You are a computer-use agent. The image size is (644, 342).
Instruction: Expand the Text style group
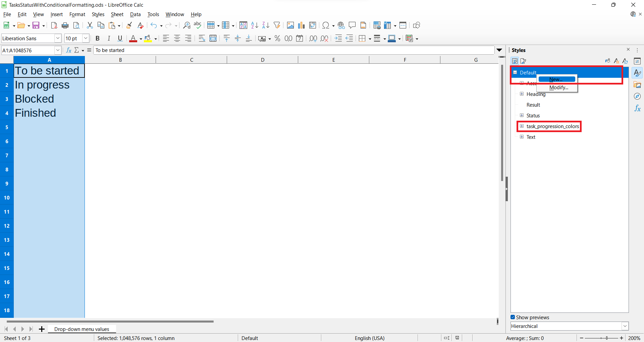coord(522,137)
